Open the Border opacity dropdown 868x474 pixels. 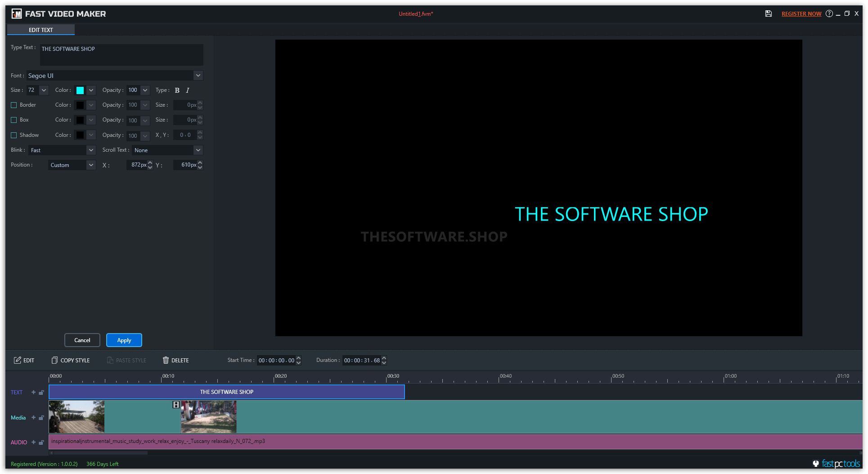pos(145,105)
